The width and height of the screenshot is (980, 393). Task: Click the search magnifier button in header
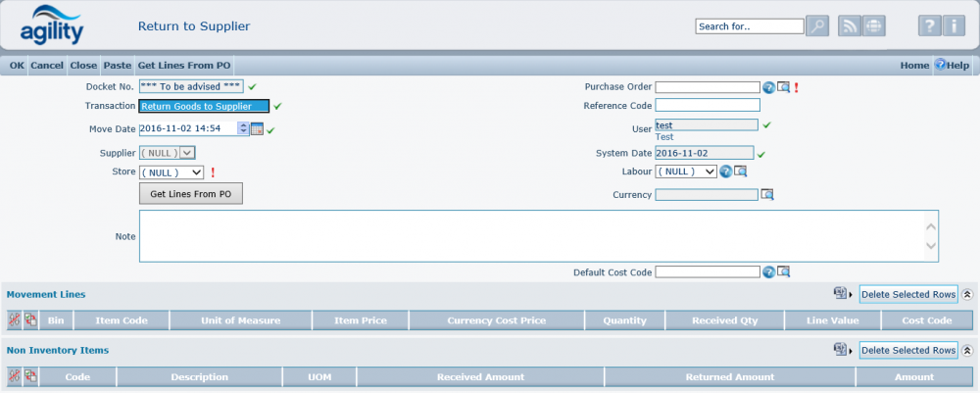point(817,26)
